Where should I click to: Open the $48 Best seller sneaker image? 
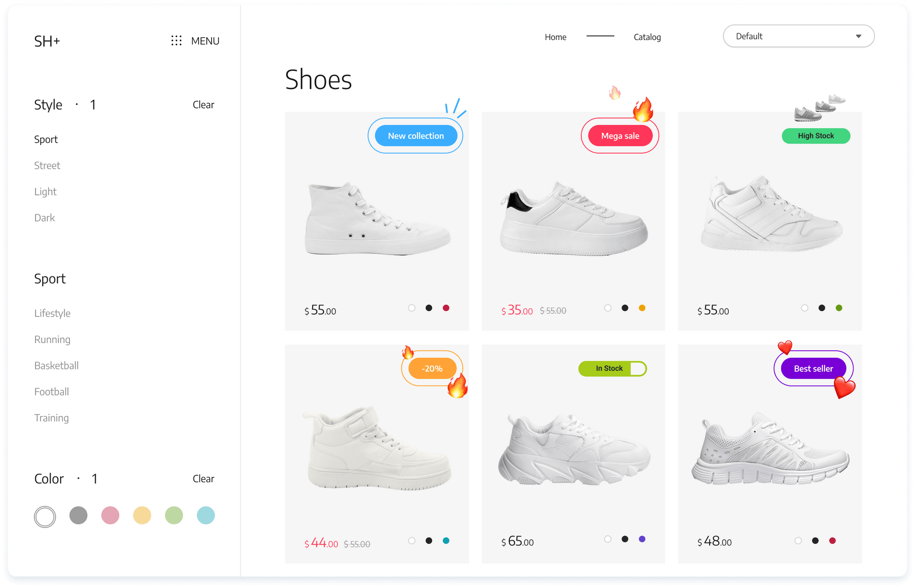(770, 450)
